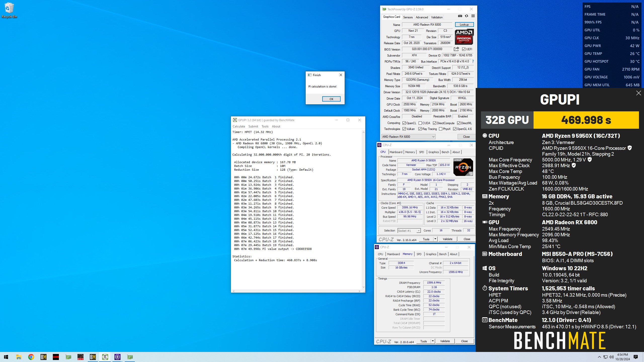Open GPU-Z hamburger menu icon
This screenshot has height=362, width=644.
pyautogui.click(x=473, y=16)
